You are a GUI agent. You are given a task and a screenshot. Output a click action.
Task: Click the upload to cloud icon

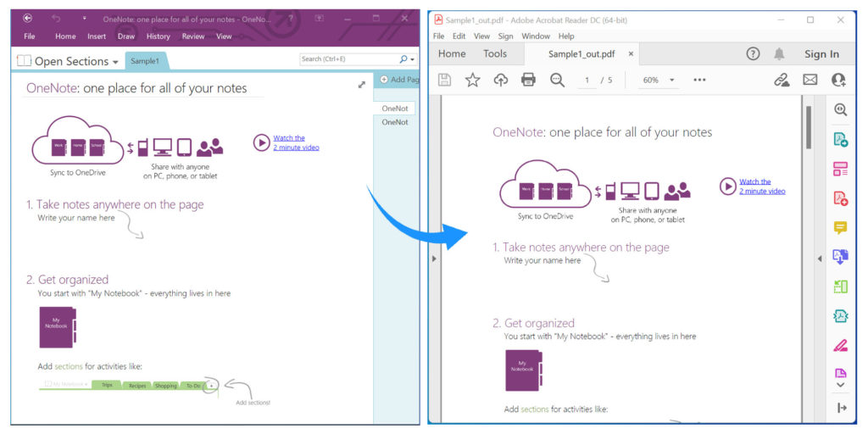[x=500, y=80]
